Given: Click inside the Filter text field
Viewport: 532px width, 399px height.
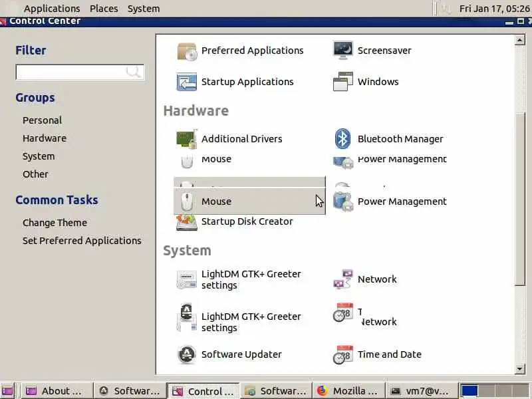Looking at the screenshot, I should click(x=80, y=72).
